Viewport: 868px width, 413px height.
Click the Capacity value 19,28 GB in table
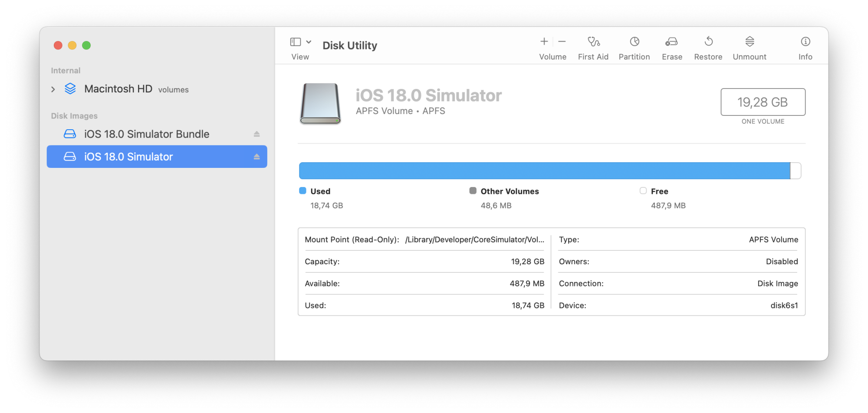point(528,262)
